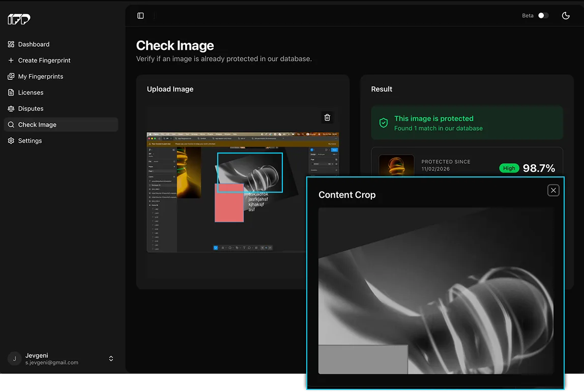The width and height of the screenshot is (584, 392).
Task: Open My Fingerprints section
Action: pos(61,76)
